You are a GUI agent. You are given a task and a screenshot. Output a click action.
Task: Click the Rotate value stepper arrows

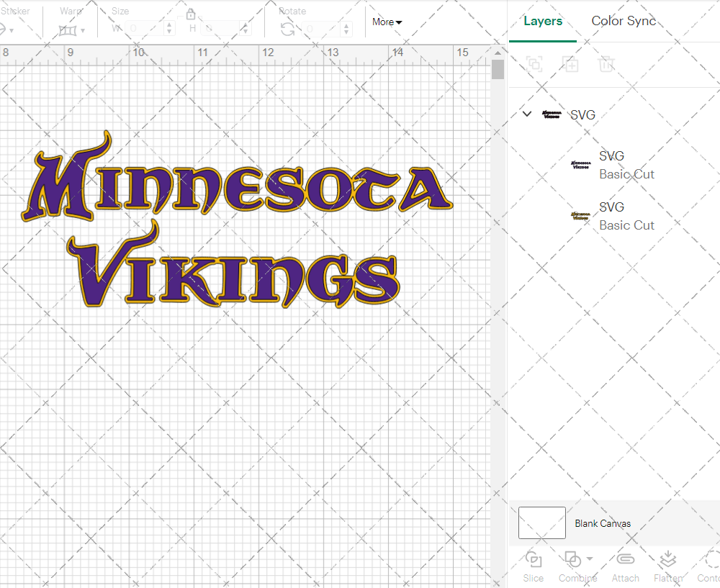(346, 29)
